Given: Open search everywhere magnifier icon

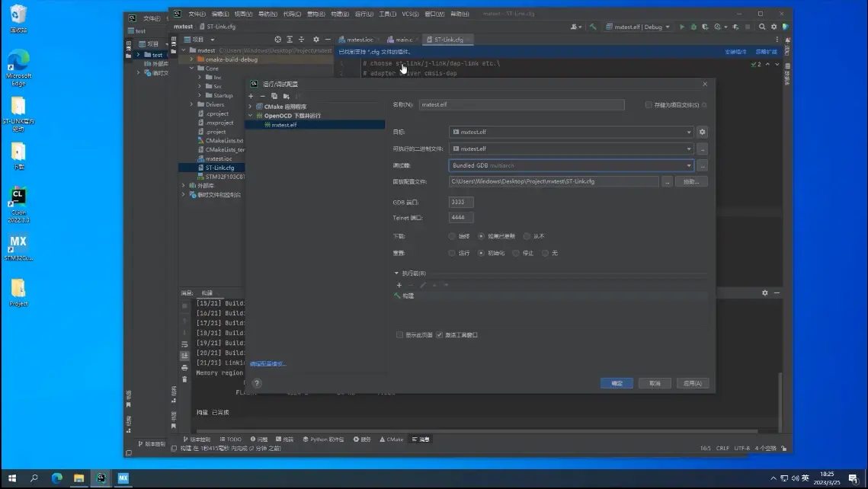Looking at the screenshot, I should (762, 27).
